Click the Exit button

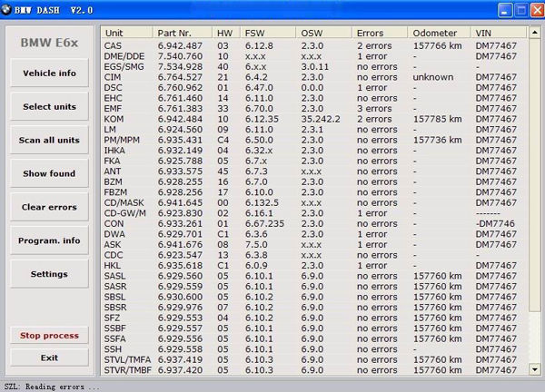click(x=49, y=358)
